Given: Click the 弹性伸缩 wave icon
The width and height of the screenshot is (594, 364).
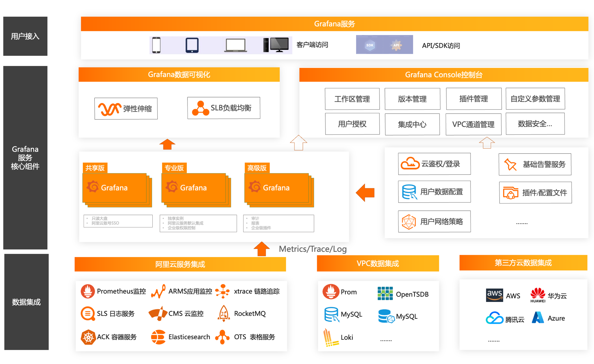Looking at the screenshot, I should [110, 109].
